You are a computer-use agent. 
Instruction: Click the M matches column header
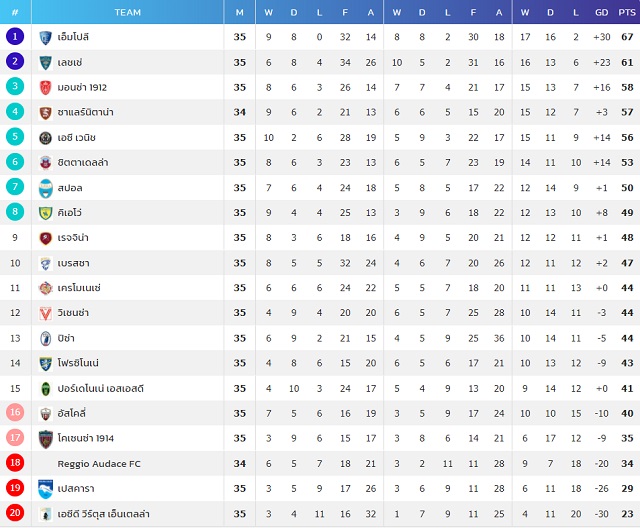(240, 13)
